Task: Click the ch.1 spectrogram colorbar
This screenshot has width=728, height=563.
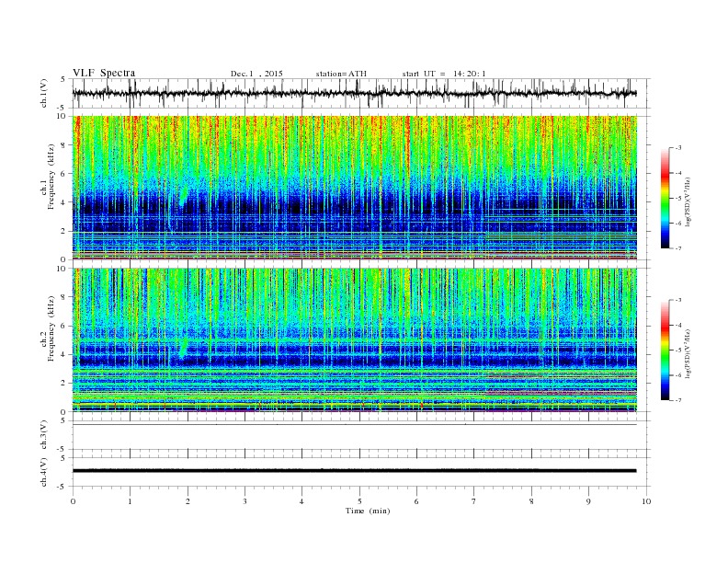Action: pyautogui.click(x=665, y=199)
